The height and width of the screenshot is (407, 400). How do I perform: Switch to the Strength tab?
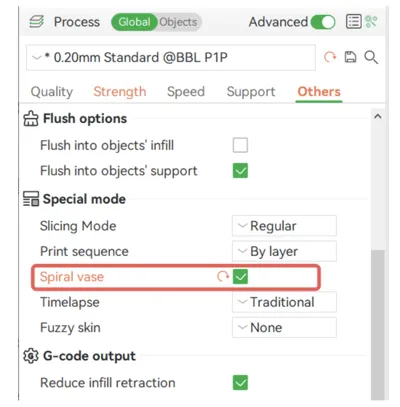point(120,91)
